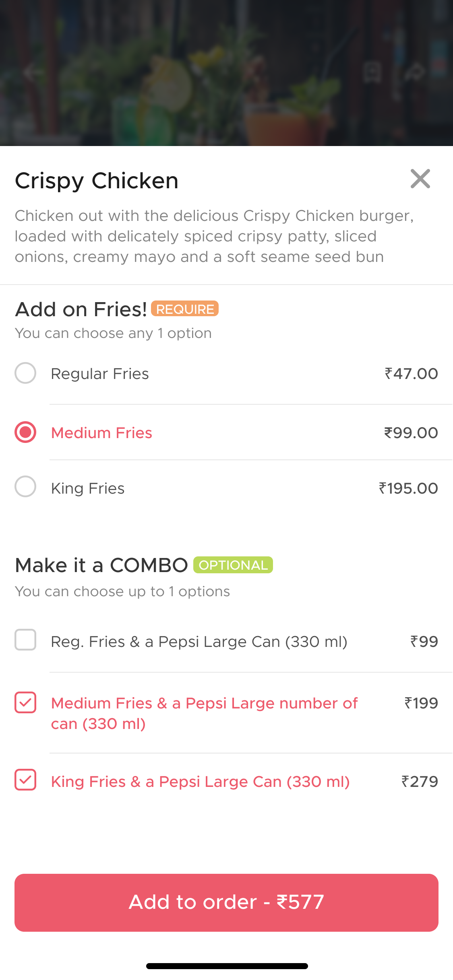Click the ₹279 King Fries combo price
This screenshot has width=453, height=980.
click(420, 781)
